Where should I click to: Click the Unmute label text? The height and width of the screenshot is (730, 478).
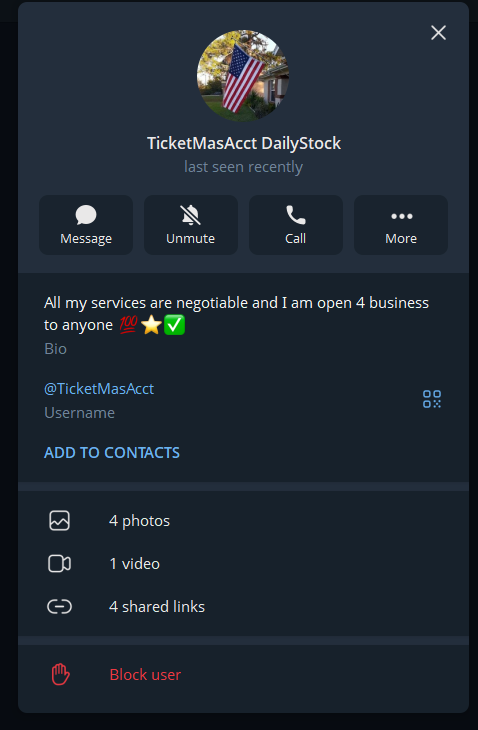point(190,238)
